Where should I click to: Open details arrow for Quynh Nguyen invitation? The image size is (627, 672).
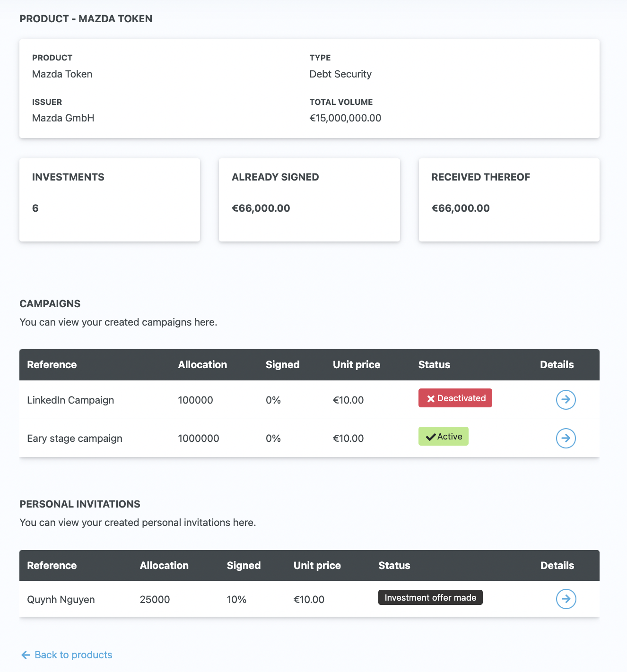click(x=566, y=599)
